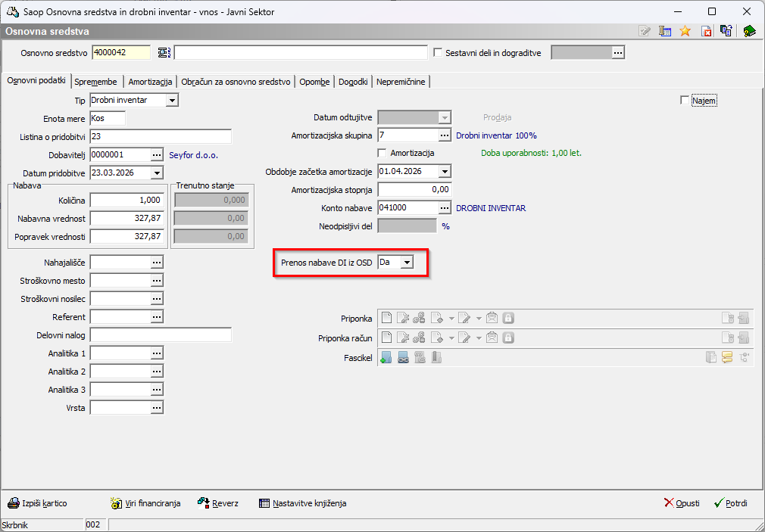Click the yellow comment icon in Fascikel row
The height and width of the screenshot is (532, 765).
coord(727,358)
